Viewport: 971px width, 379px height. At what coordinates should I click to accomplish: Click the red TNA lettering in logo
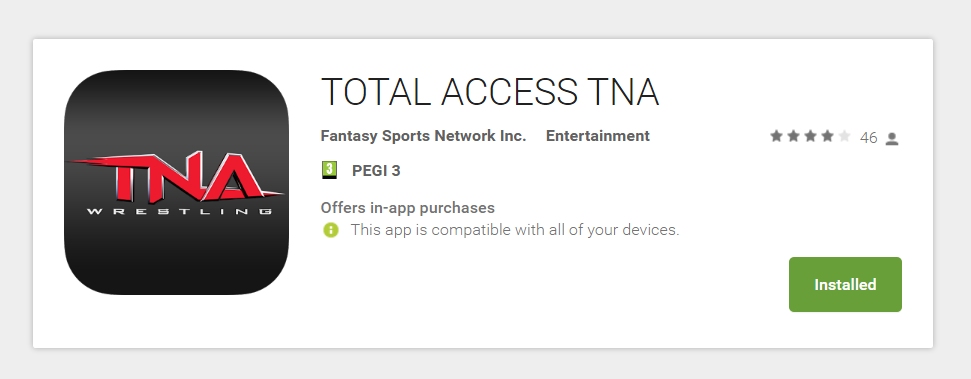[x=176, y=178]
